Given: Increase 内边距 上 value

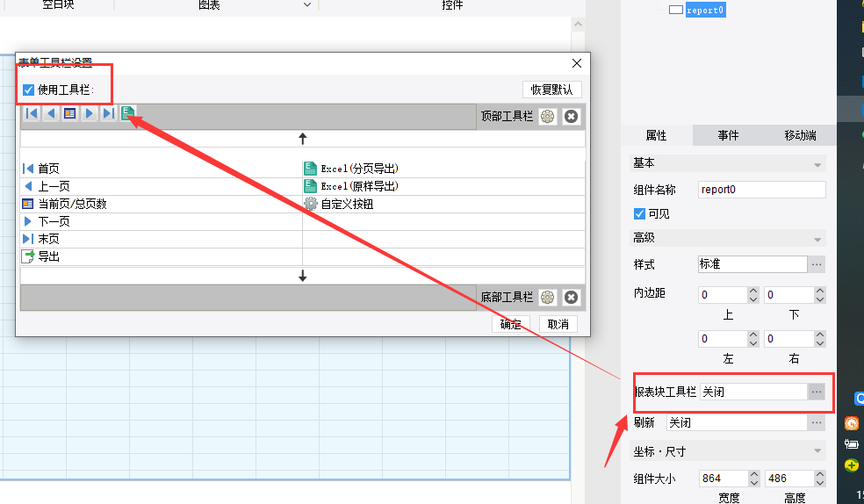Looking at the screenshot, I should pyautogui.click(x=753, y=291).
